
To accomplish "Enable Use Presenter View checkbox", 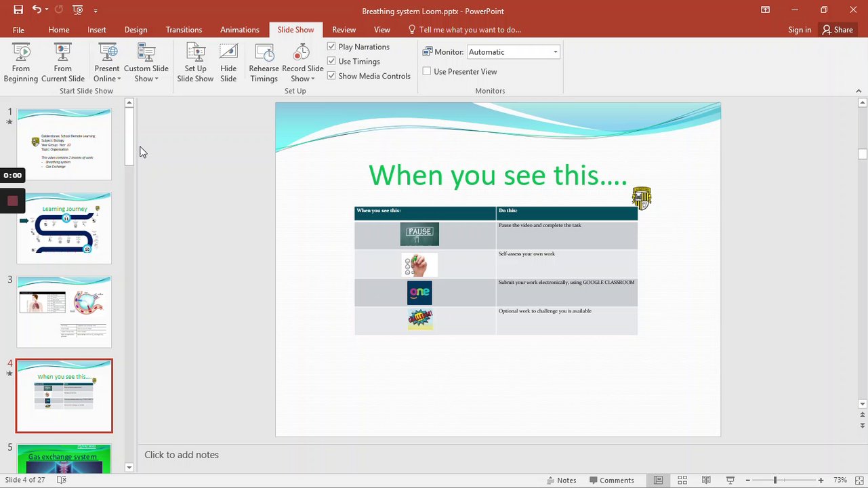I will (x=427, y=71).
